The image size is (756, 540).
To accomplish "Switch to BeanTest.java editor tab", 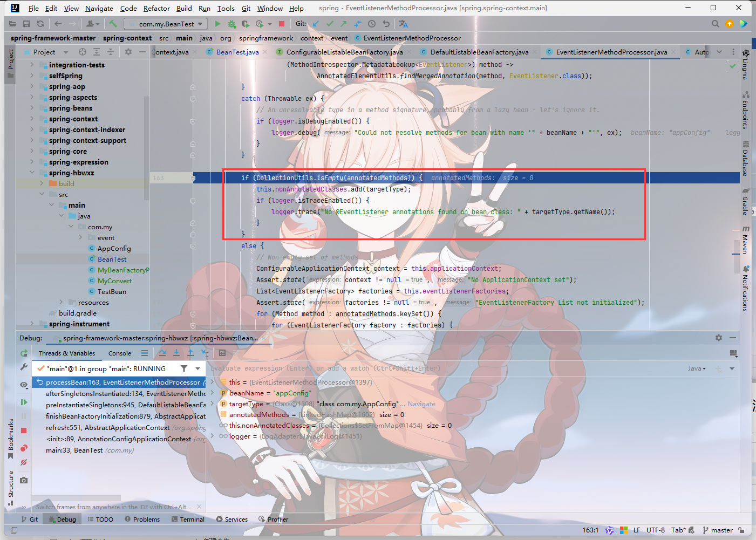I will [237, 52].
